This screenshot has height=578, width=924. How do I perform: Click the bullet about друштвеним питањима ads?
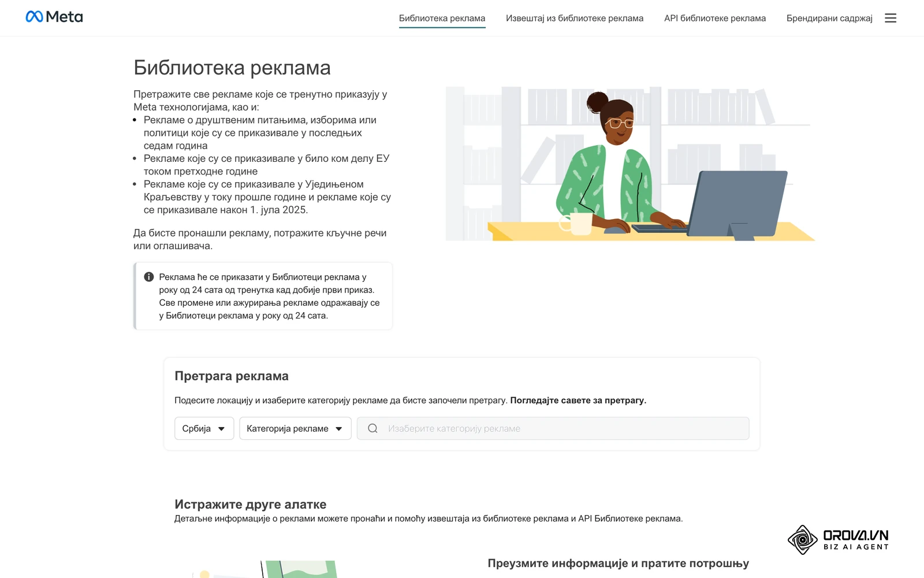[260, 132]
